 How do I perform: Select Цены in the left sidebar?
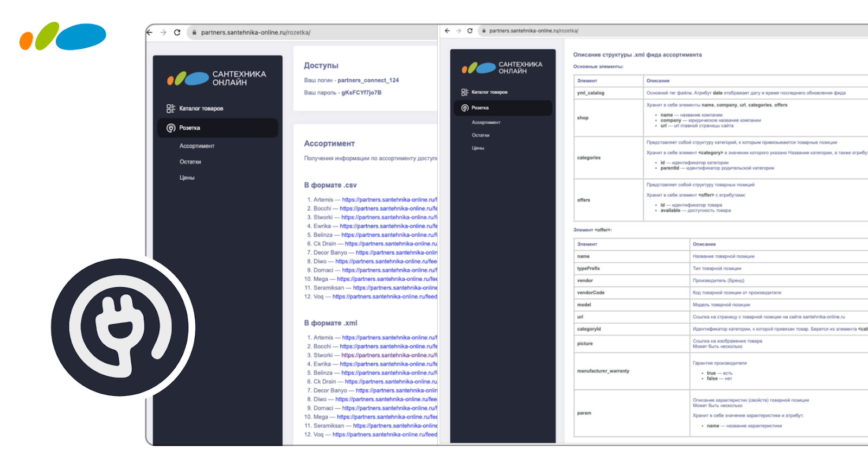187,178
